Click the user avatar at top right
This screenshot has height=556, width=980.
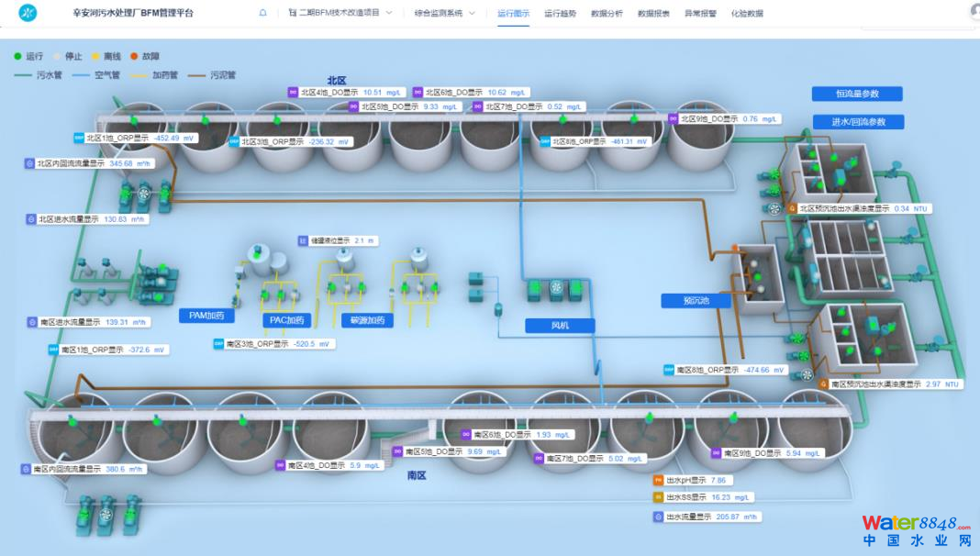pos(974,12)
